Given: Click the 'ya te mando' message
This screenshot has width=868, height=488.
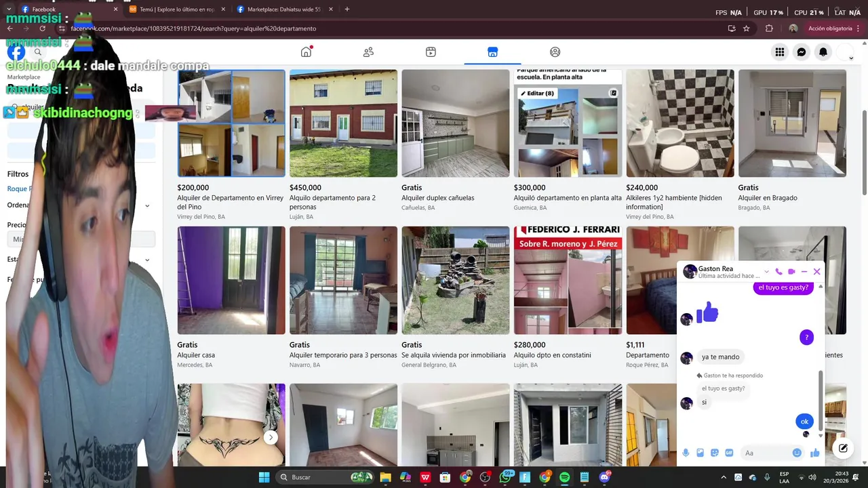Looking at the screenshot, I should coord(720,357).
